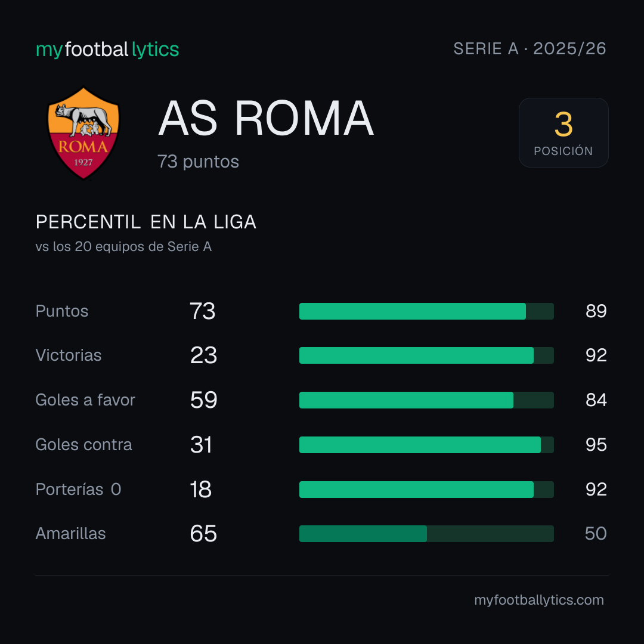Select the Porterías 0 stat label
This screenshot has height=644, width=644.
[x=79, y=490]
